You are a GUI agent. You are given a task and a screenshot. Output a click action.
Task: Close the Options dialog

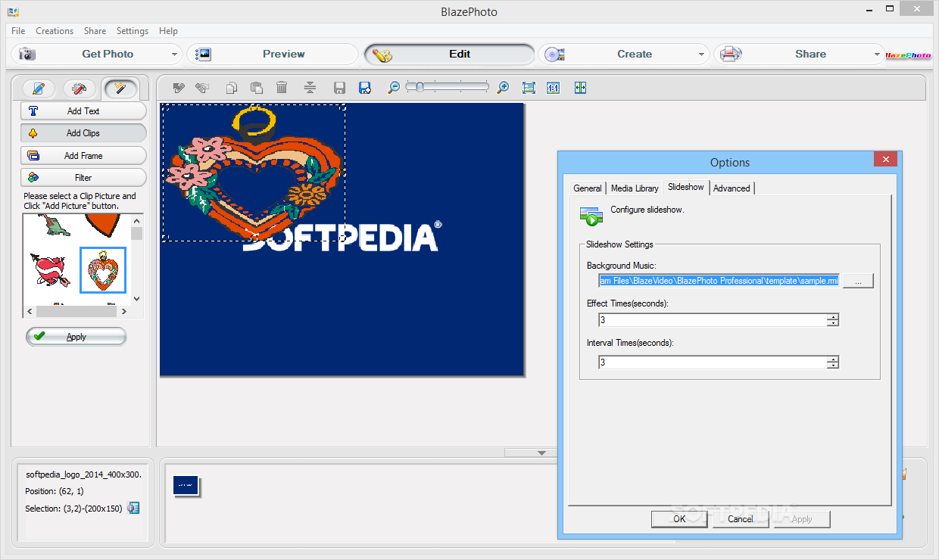pyautogui.click(x=885, y=159)
